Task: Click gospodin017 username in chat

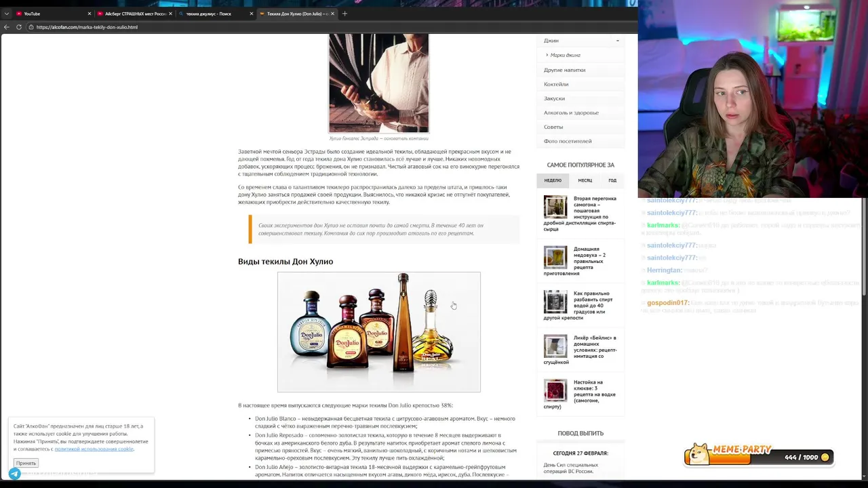Action: click(668, 303)
